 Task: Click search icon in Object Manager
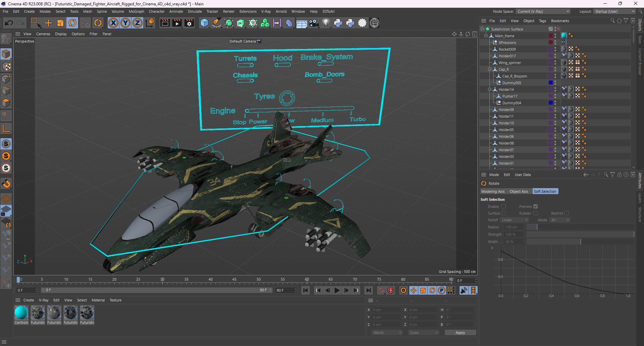point(612,21)
